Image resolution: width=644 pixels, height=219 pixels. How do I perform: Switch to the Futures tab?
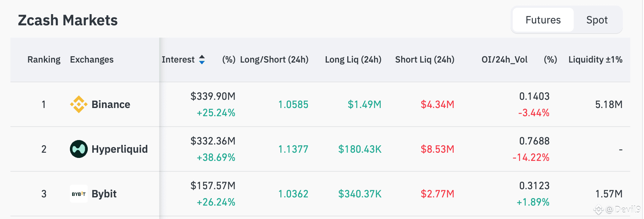tap(543, 20)
